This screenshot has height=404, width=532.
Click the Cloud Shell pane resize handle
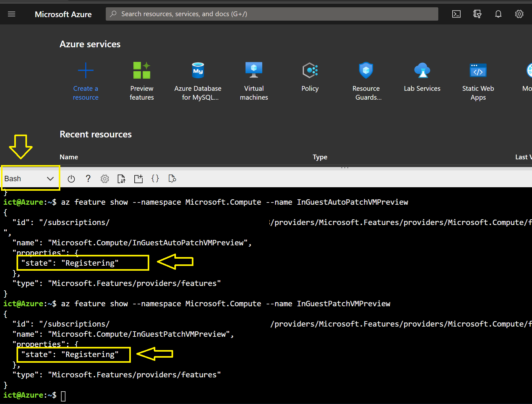pyautogui.click(x=345, y=167)
